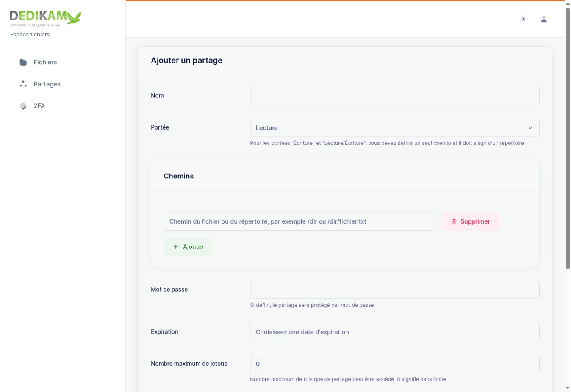Image resolution: width=571 pixels, height=392 pixels.
Task: Click the 'Ajouter un partage' heading
Action: pos(187,61)
